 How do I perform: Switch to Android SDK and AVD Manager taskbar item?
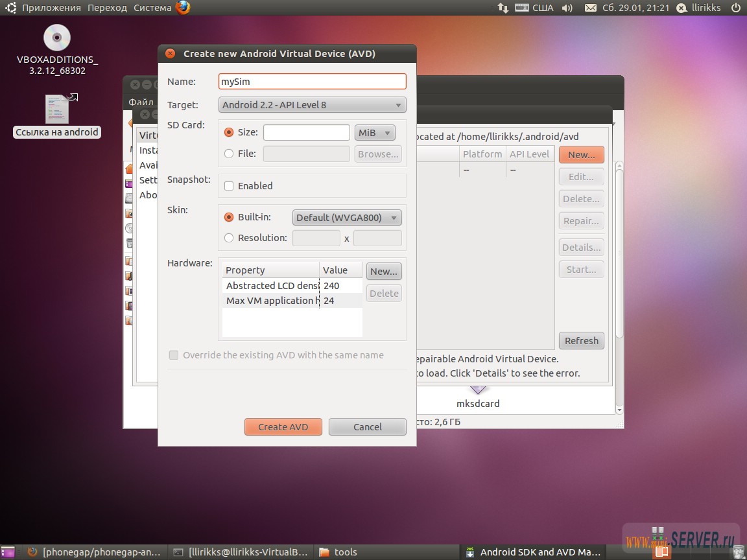click(x=534, y=552)
